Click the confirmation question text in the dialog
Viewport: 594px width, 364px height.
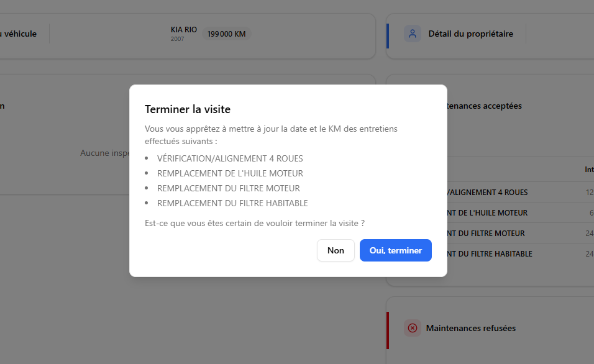click(254, 222)
